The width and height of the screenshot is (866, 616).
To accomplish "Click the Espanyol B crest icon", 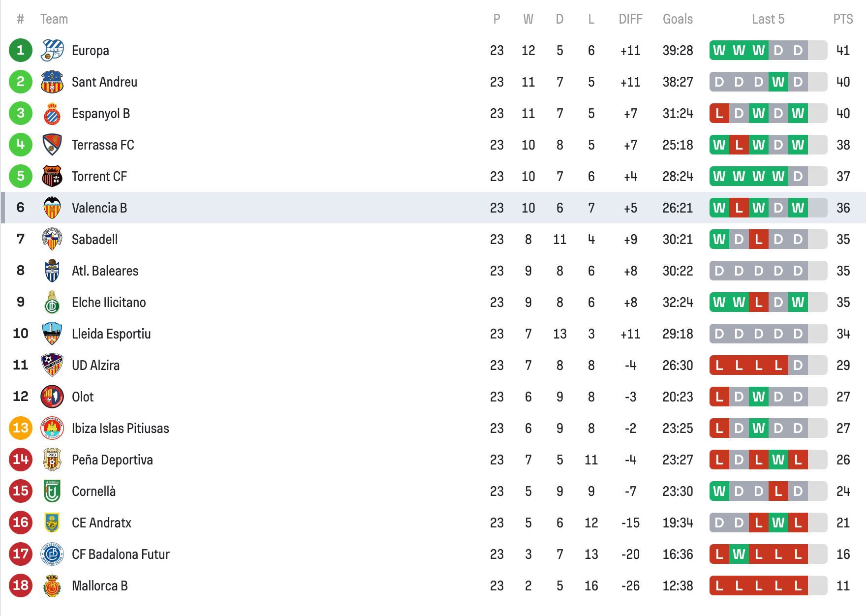I will click(53, 113).
